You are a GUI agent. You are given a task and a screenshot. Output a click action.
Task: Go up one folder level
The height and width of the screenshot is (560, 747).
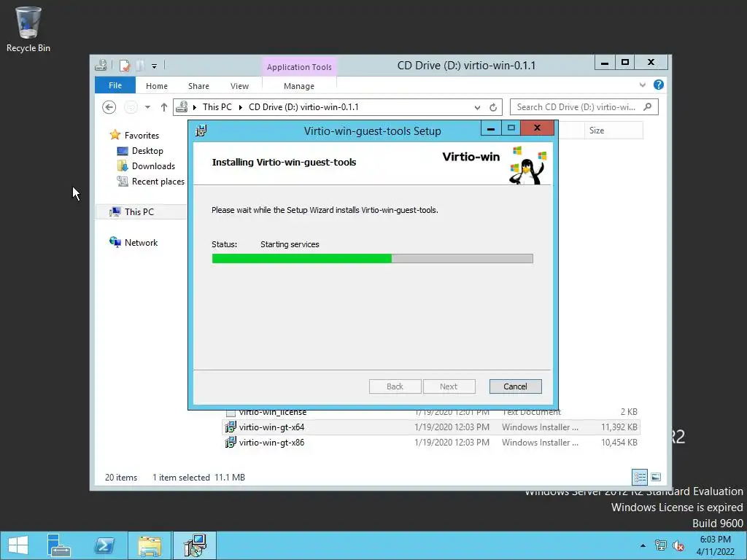click(164, 107)
